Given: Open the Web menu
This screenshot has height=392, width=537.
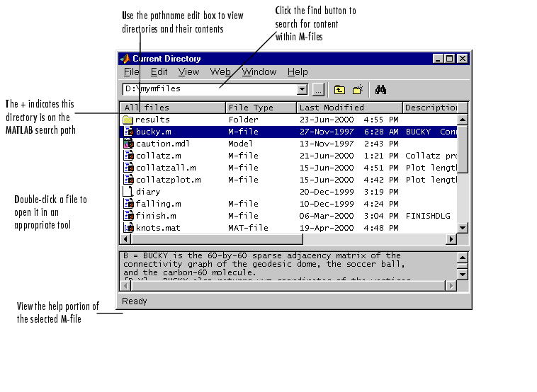Looking at the screenshot, I should pyautogui.click(x=220, y=72).
